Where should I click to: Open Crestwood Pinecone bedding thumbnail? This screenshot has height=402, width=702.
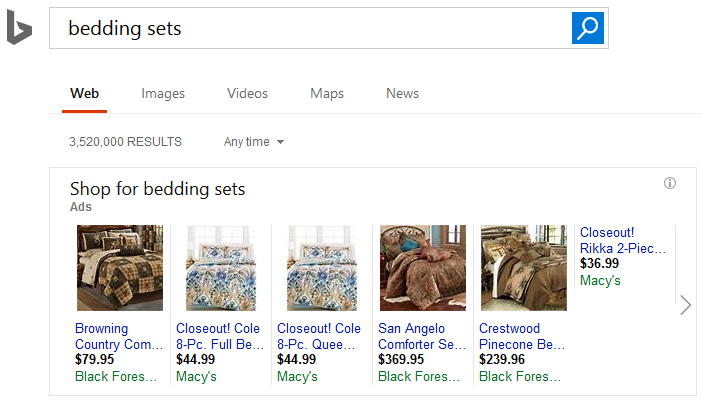coord(523,268)
